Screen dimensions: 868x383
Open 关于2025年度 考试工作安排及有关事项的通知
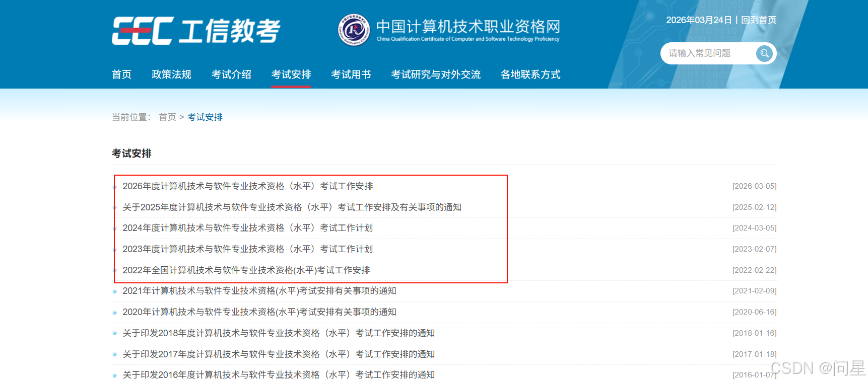click(x=292, y=207)
